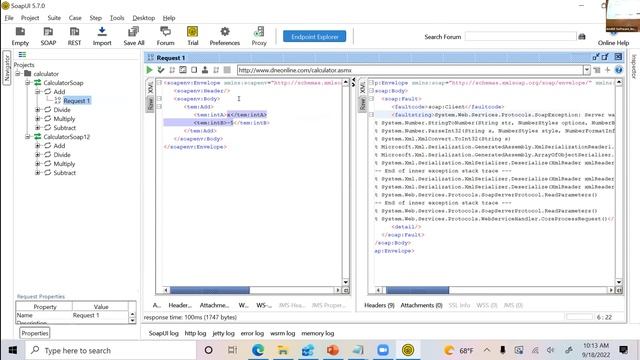Click the Search Forum input field
The width and height of the screenshot is (640, 360).
pyautogui.click(x=520, y=37)
